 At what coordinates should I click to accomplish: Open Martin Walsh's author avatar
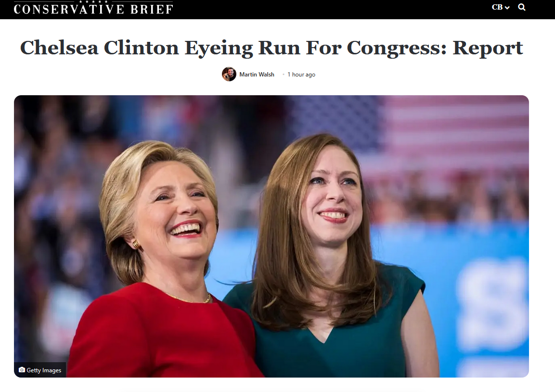[229, 74]
